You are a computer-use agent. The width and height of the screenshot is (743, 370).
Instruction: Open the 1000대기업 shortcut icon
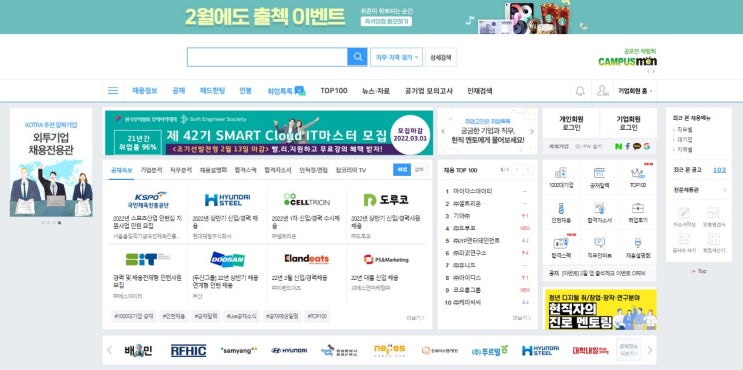561,173
